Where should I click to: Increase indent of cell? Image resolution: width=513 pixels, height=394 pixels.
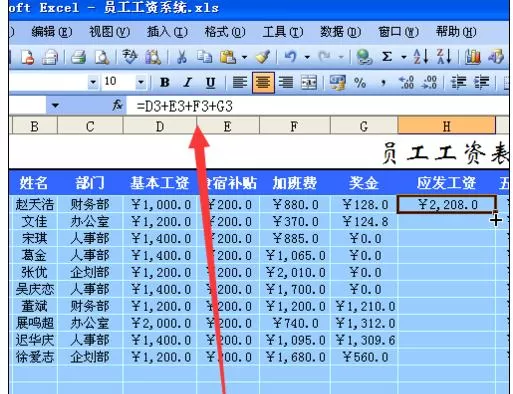click(x=481, y=82)
